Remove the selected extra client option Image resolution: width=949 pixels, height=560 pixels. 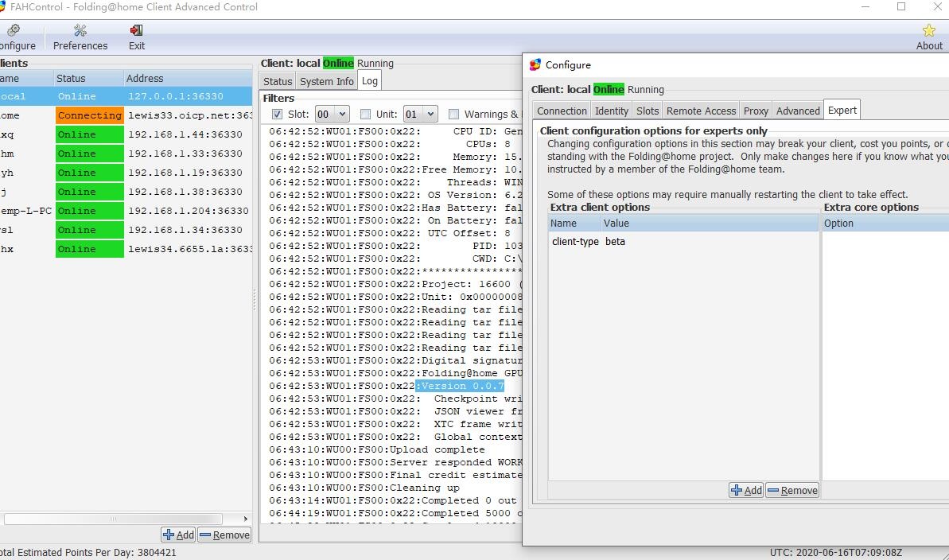pyautogui.click(x=792, y=490)
